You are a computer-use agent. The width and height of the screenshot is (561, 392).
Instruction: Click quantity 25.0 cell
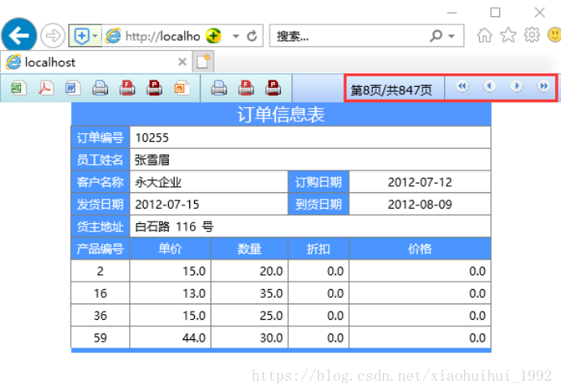250,316
